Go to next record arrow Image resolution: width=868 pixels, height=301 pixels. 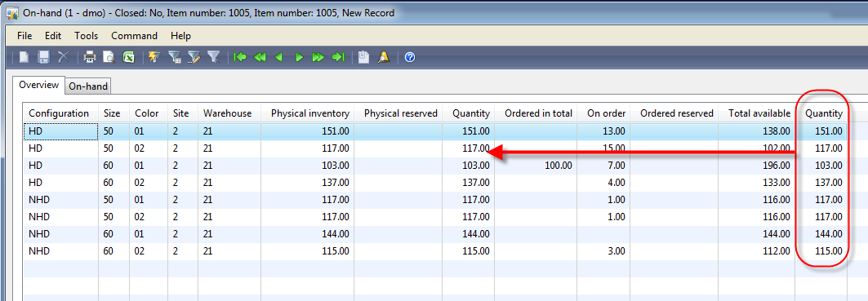(299, 57)
